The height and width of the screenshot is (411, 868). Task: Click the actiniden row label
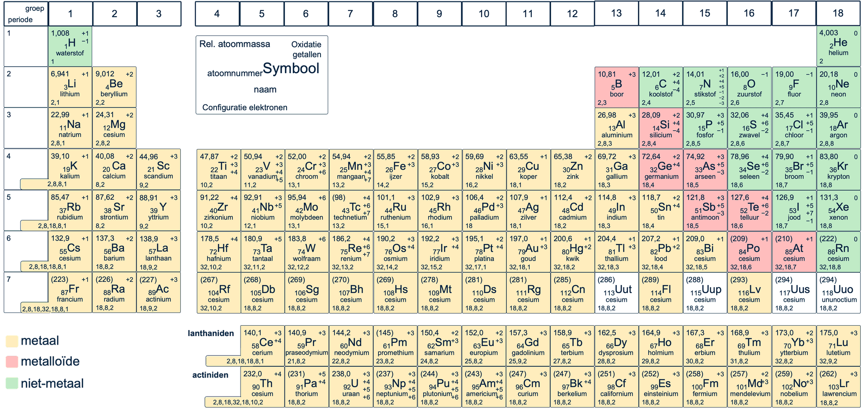210,375
